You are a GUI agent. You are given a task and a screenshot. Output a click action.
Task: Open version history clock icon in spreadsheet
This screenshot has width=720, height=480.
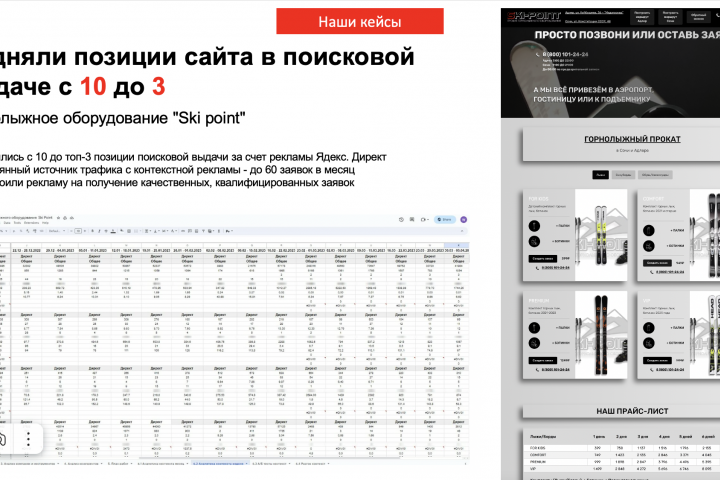point(401,220)
